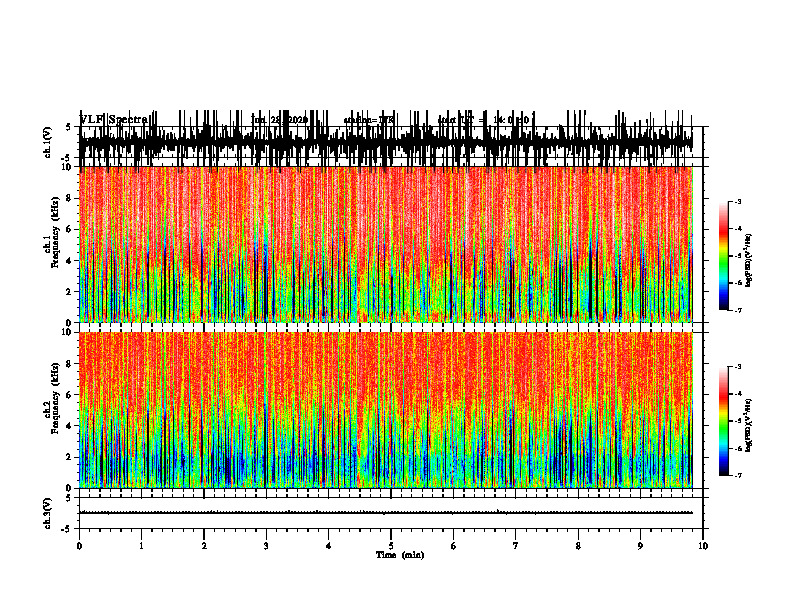
Task: Click the time axis tick labeled 3
Action: pyautogui.click(x=266, y=546)
